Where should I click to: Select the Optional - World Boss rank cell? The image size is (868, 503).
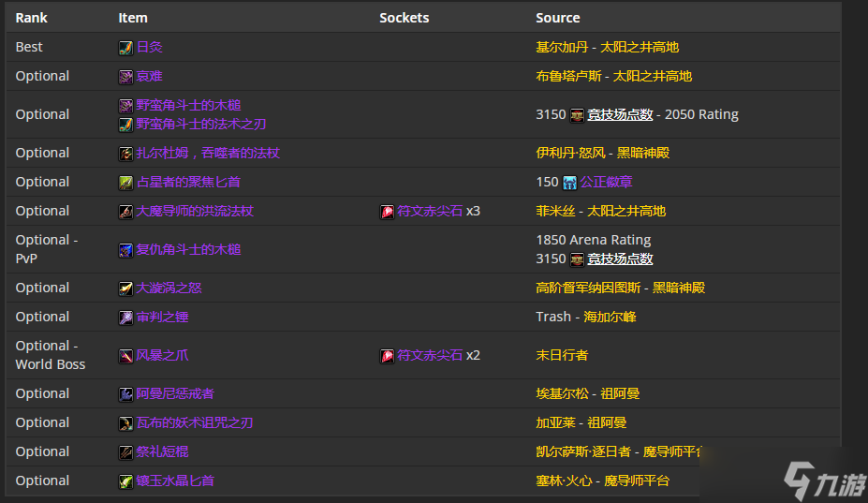(51, 355)
